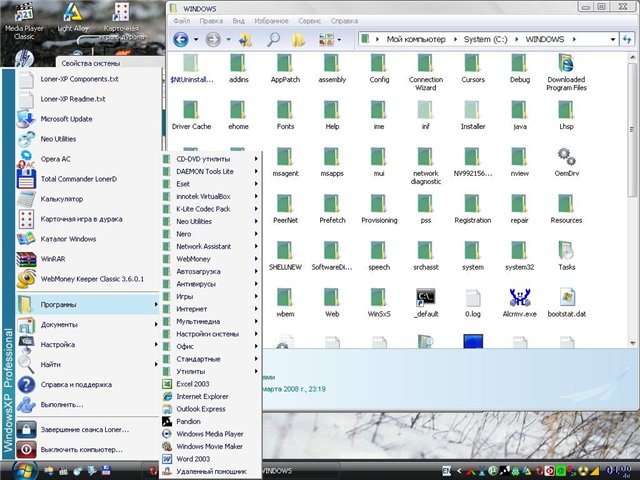
Task: Select the Alcmv.exe file
Action: (x=520, y=303)
